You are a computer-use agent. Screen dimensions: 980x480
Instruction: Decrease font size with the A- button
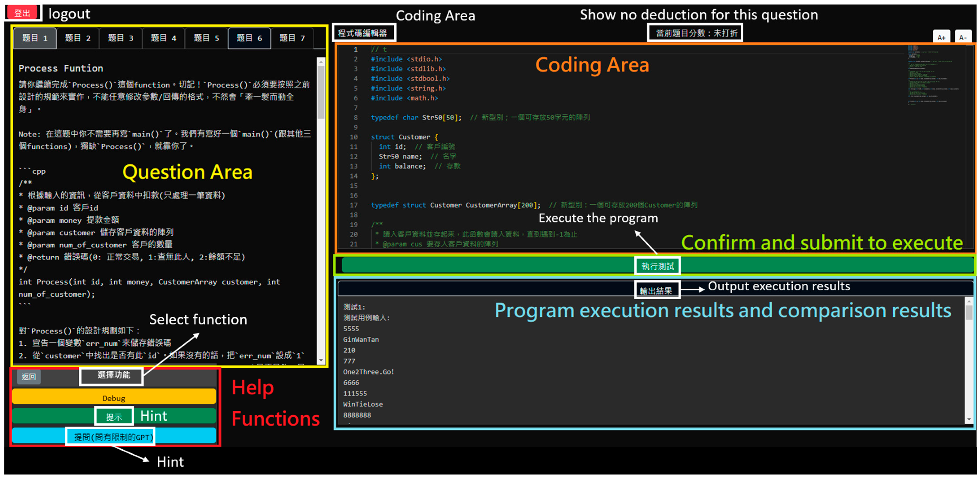click(963, 37)
